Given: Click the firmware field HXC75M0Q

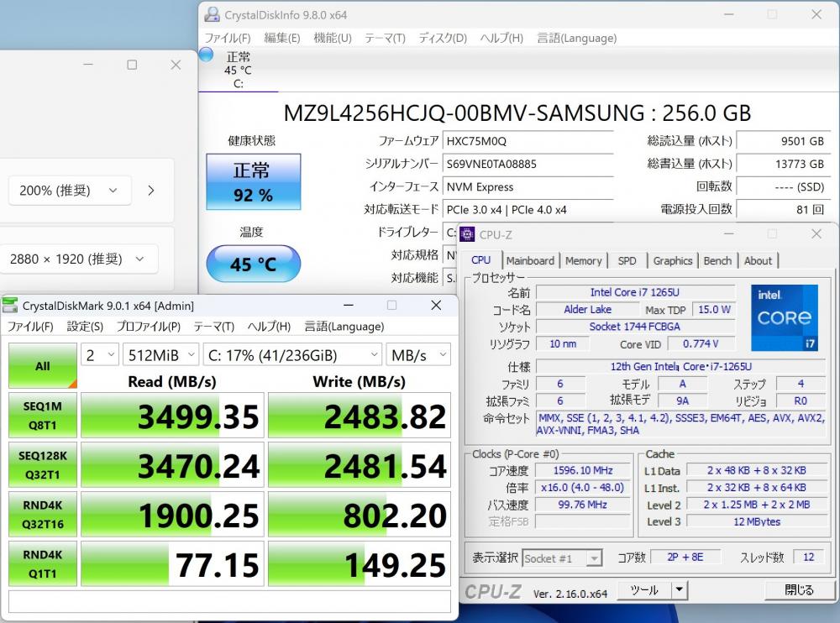Looking at the screenshot, I should click(x=528, y=141).
